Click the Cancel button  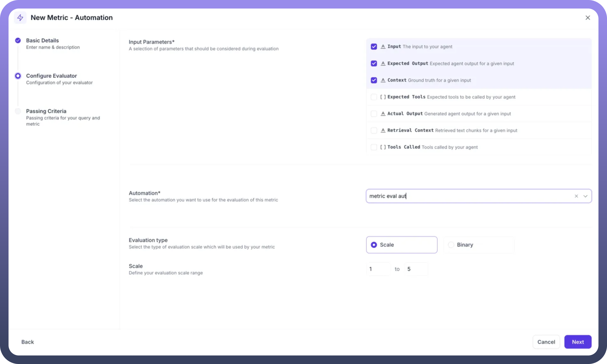click(x=546, y=342)
